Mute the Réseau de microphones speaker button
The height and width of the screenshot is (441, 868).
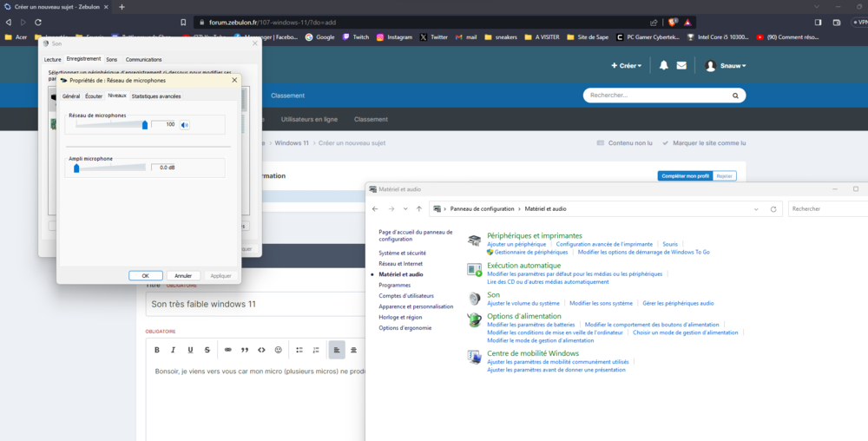point(184,125)
